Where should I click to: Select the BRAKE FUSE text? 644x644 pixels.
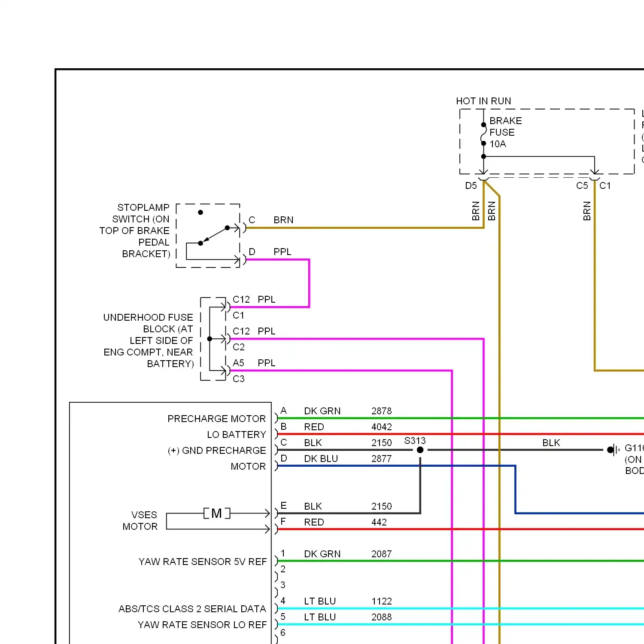pyautogui.click(x=506, y=126)
